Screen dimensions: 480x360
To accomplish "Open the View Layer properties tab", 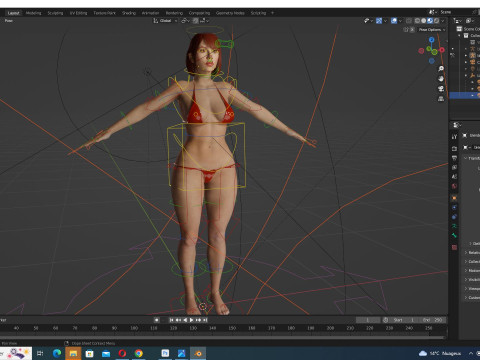I will click(454, 167).
